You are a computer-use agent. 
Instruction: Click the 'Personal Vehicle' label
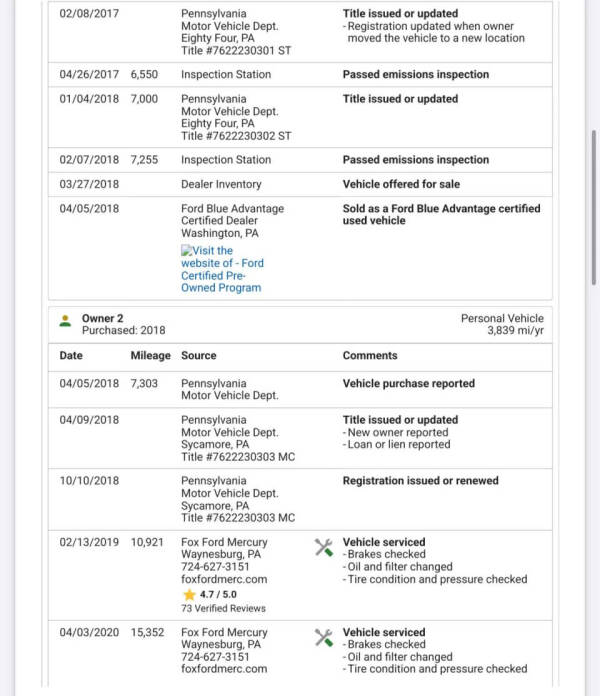(502, 318)
